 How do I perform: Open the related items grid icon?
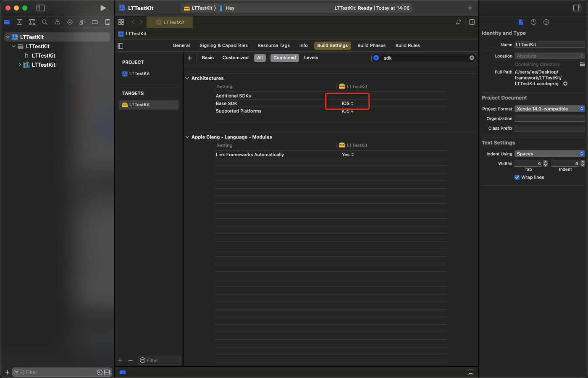point(121,22)
